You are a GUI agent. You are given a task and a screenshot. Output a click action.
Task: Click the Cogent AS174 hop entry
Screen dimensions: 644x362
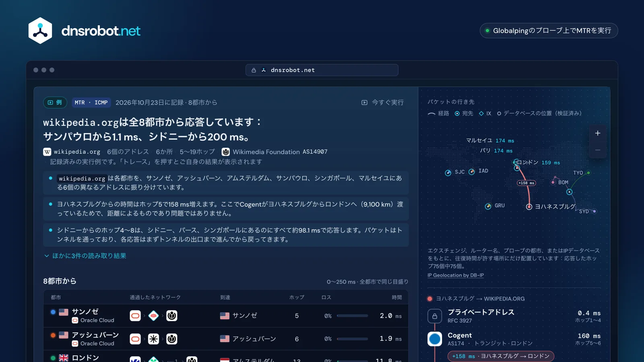coord(514,339)
